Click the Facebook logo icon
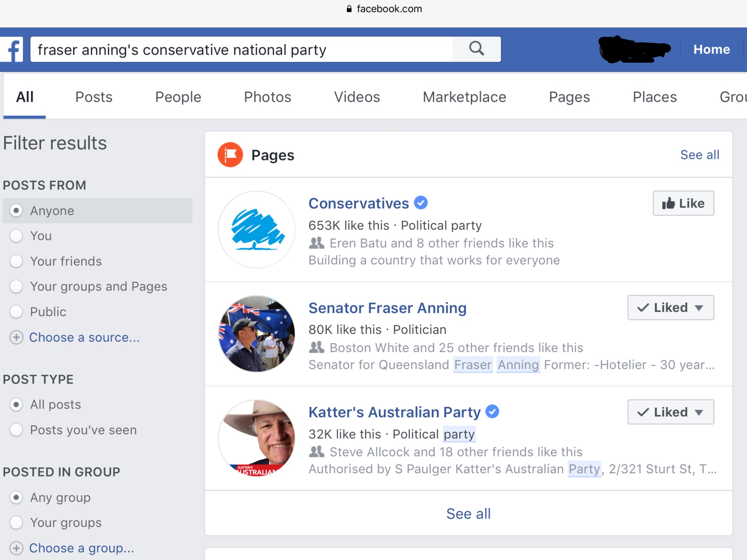This screenshot has height=560, width=747. point(12,49)
